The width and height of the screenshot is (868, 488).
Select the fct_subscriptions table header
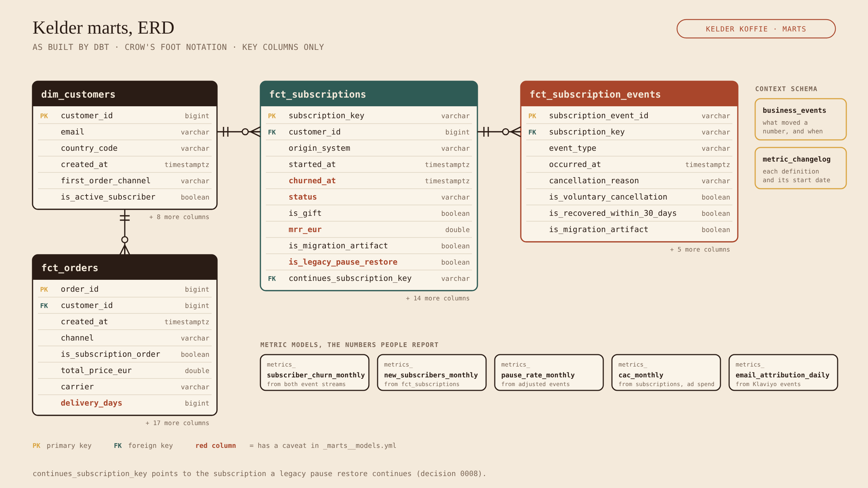pyautogui.click(x=369, y=94)
